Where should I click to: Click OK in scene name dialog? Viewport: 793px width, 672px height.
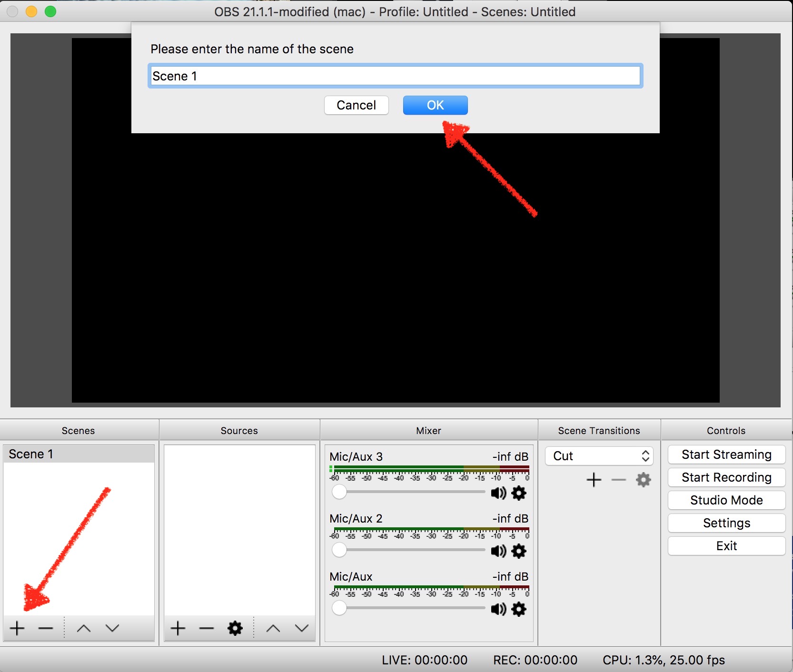click(x=436, y=105)
